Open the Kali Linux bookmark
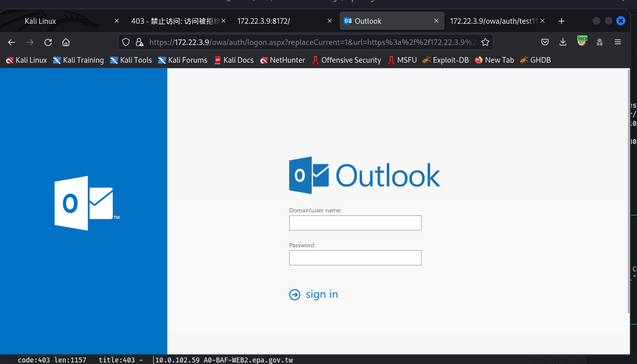The image size is (637, 364). pos(26,60)
